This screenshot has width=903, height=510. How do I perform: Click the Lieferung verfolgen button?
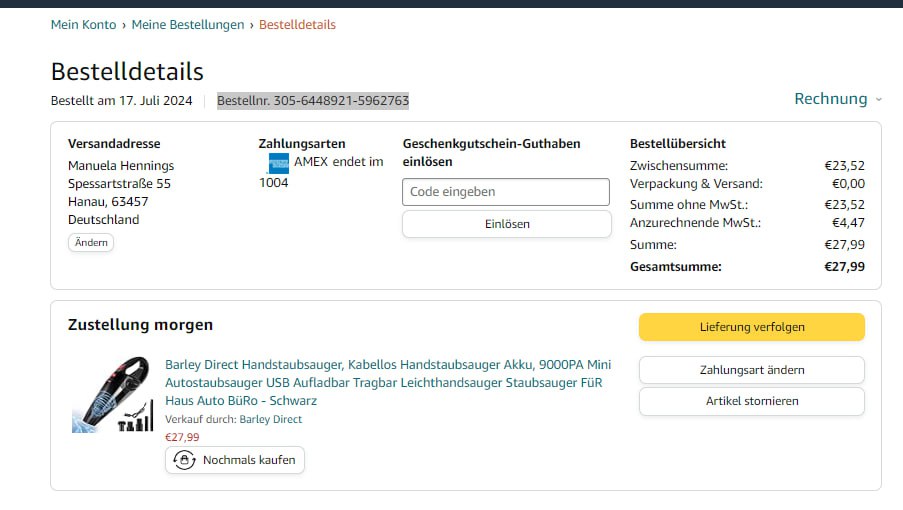(x=752, y=327)
